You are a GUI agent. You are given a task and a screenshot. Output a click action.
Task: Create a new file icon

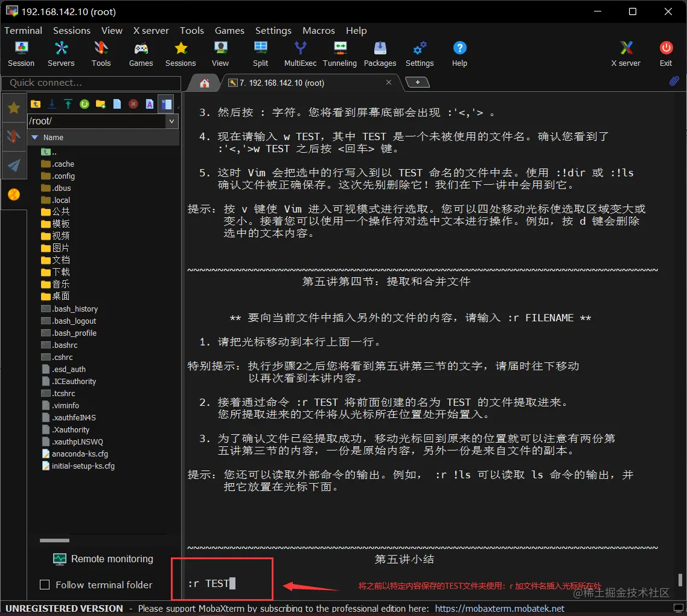point(117,104)
